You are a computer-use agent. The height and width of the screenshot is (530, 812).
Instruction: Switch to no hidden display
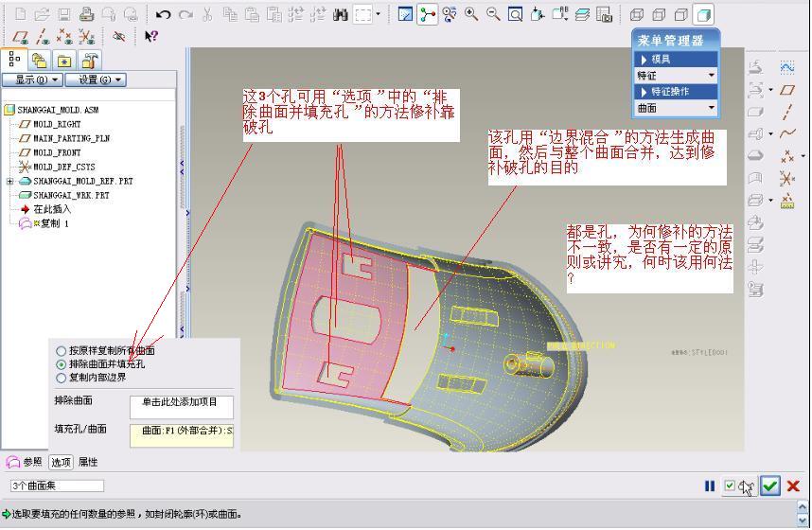tap(681, 14)
